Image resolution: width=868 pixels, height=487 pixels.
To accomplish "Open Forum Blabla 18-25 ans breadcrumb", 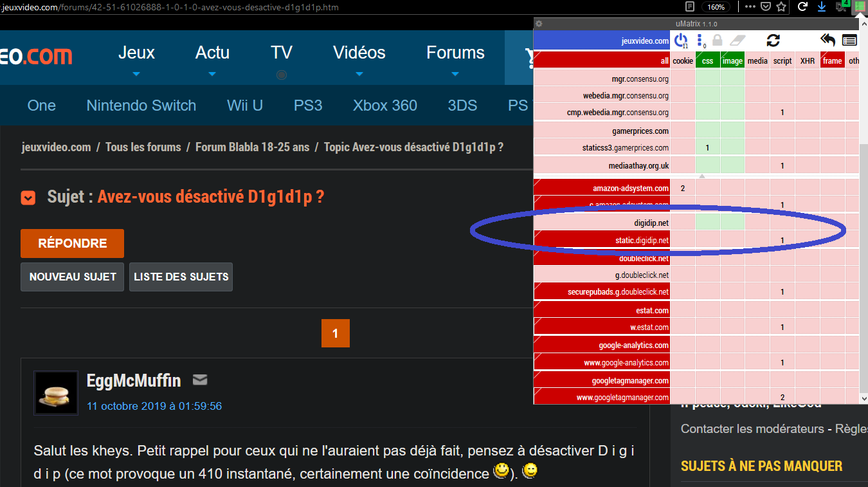I will [x=253, y=147].
